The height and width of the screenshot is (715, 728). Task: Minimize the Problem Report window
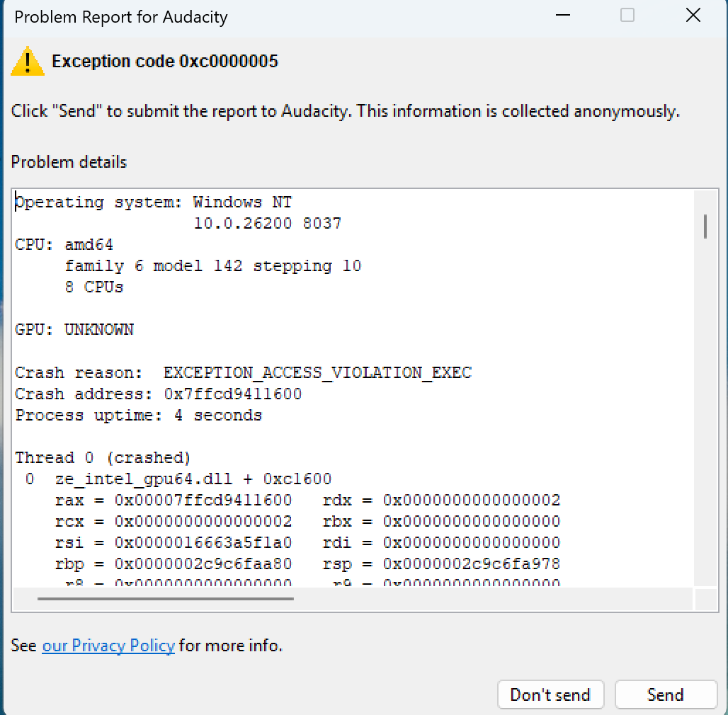(563, 16)
